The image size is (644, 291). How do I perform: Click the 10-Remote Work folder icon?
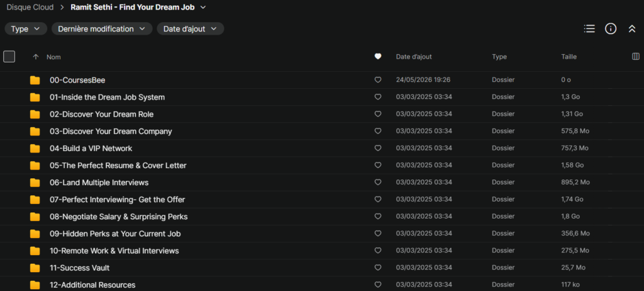(35, 251)
